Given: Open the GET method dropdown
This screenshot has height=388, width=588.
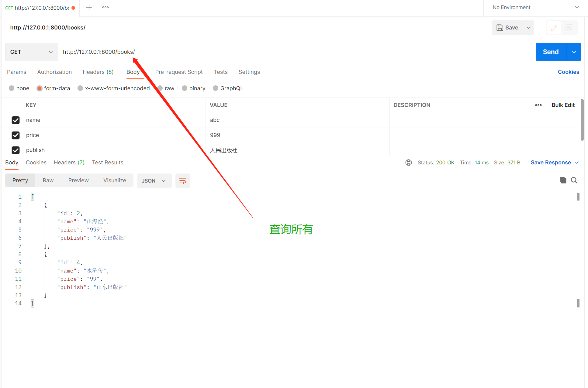Looking at the screenshot, I should [31, 52].
